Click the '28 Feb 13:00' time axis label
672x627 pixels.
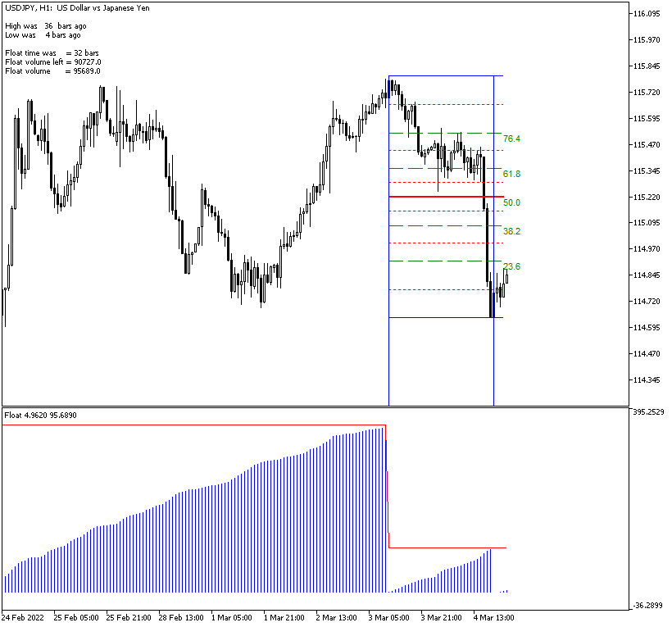181,618
